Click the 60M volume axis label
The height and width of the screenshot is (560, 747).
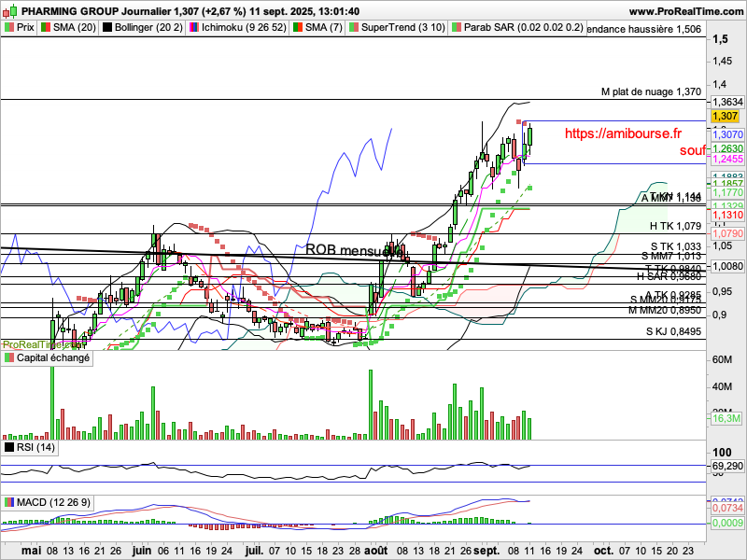coord(722,359)
